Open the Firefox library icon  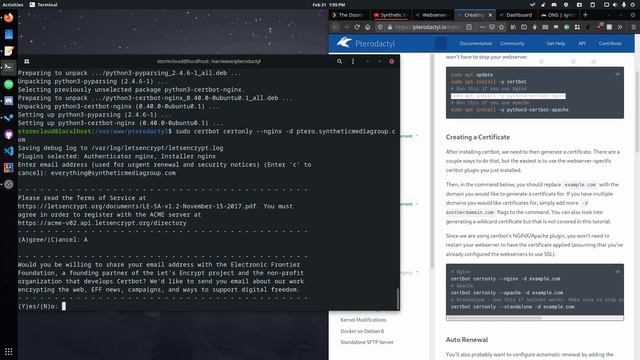click(513, 27)
